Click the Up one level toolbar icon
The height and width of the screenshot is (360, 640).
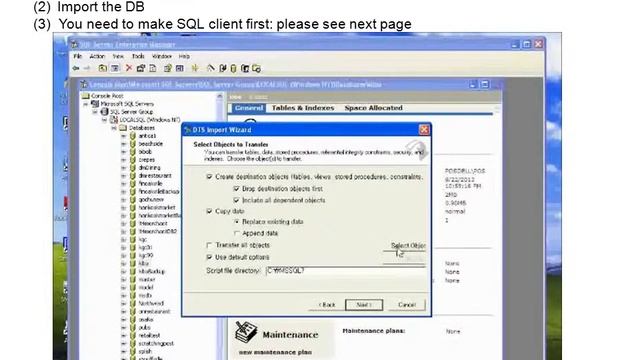click(102, 68)
